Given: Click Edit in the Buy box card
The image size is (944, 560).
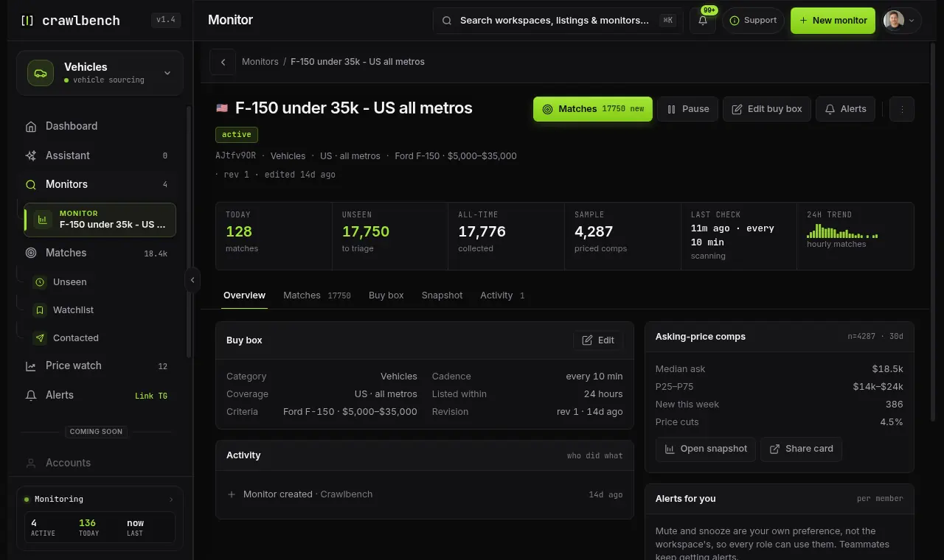Looking at the screenshot, I should click(x=598, y=340).
